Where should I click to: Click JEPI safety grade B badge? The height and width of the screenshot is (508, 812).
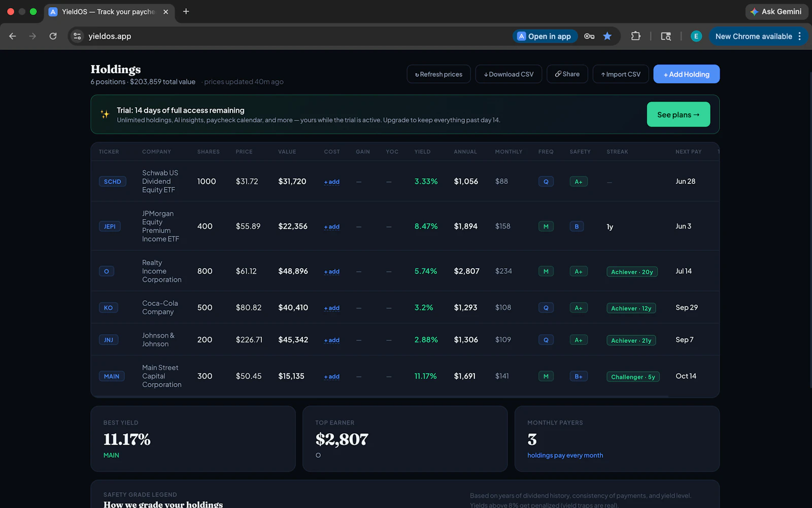tap(577, 227)
